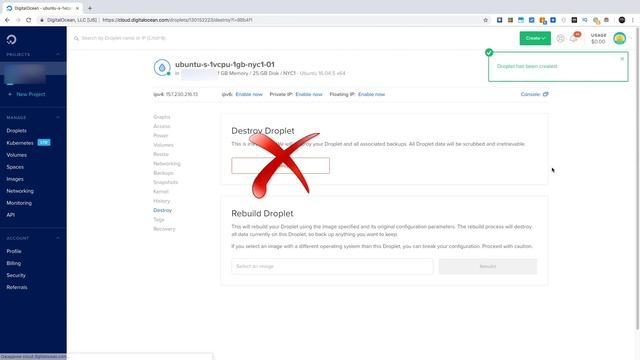Switch to Kernel tab
The width and height of the screenshot is (640, 360).
tap(161, 191)
